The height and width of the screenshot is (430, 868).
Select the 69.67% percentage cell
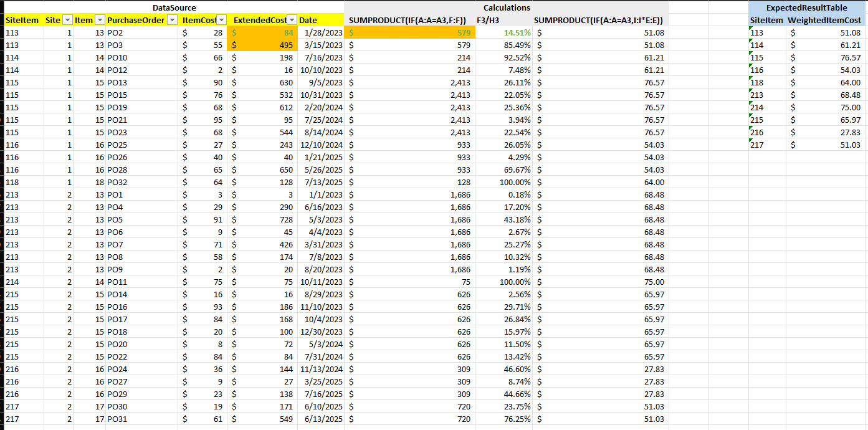503,170
